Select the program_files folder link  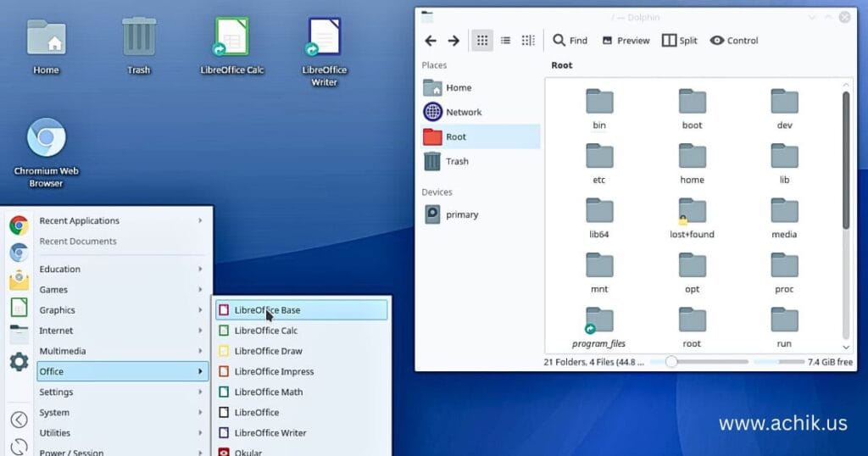(x=599, y=328)
